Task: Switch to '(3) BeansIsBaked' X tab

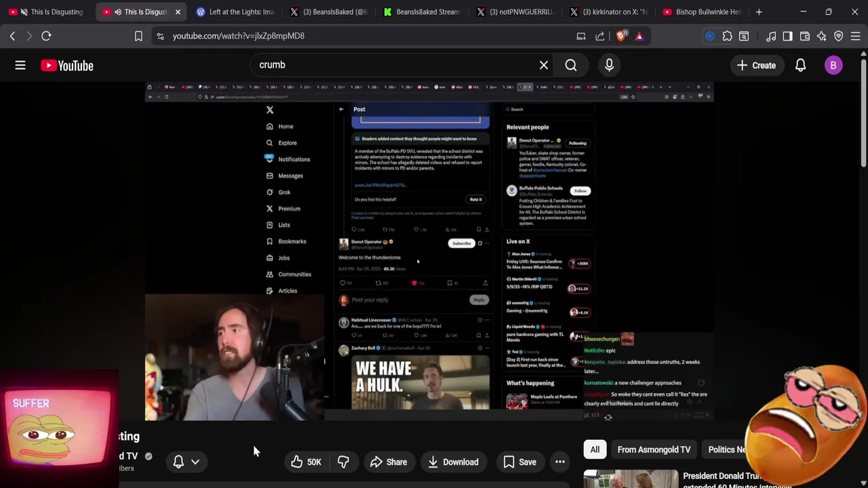Action: point(328,12)
